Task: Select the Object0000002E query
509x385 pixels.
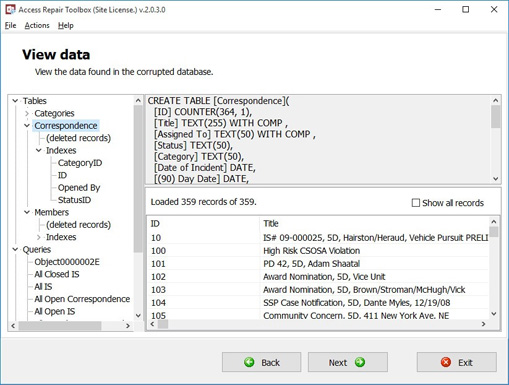Action: [67, 262]
